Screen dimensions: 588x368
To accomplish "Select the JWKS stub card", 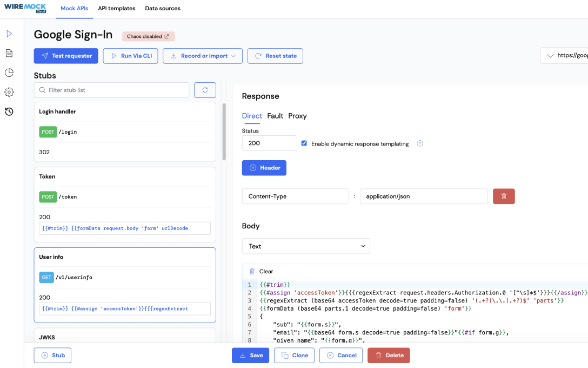I will (x=125, y=336).
